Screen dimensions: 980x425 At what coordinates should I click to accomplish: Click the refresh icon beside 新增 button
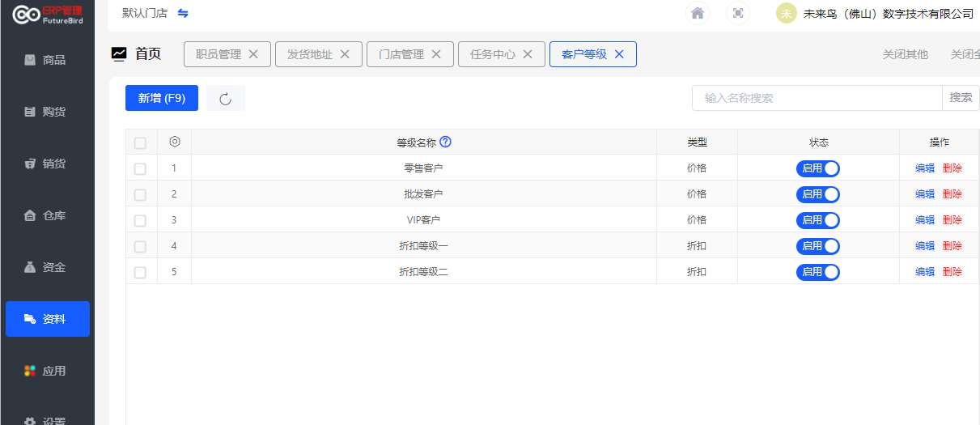pos(226,99)
